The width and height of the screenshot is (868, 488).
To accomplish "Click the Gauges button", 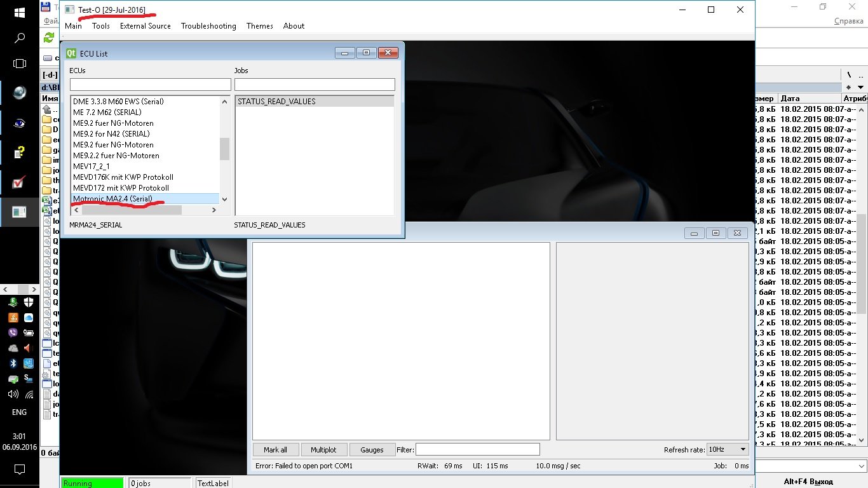I will pyautogui.click(x=372, y=450).
